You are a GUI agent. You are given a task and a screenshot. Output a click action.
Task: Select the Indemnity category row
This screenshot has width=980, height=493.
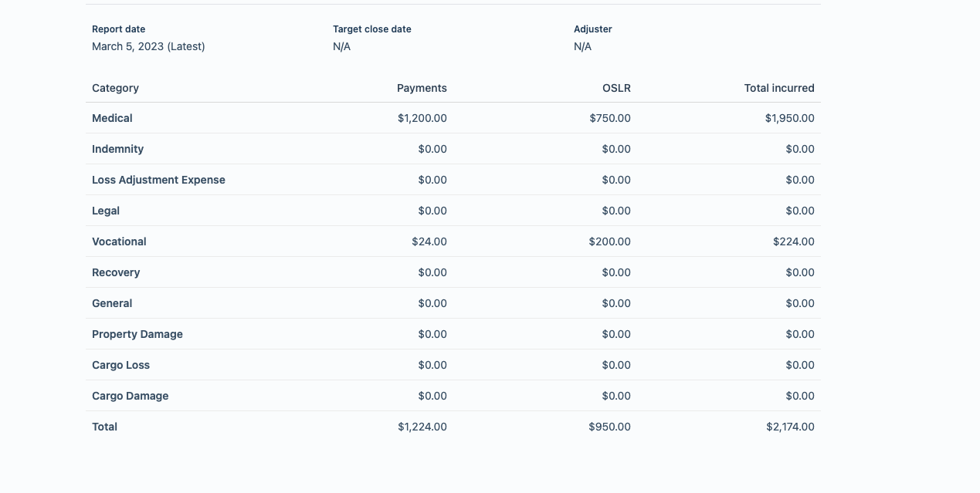[453, 149]
